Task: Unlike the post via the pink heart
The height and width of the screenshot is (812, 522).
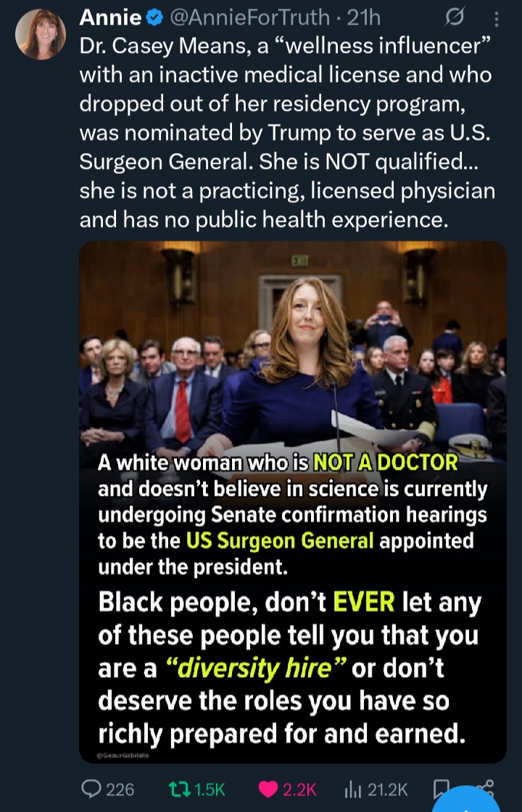Action: pyautogui.click(x=268, y=790)
